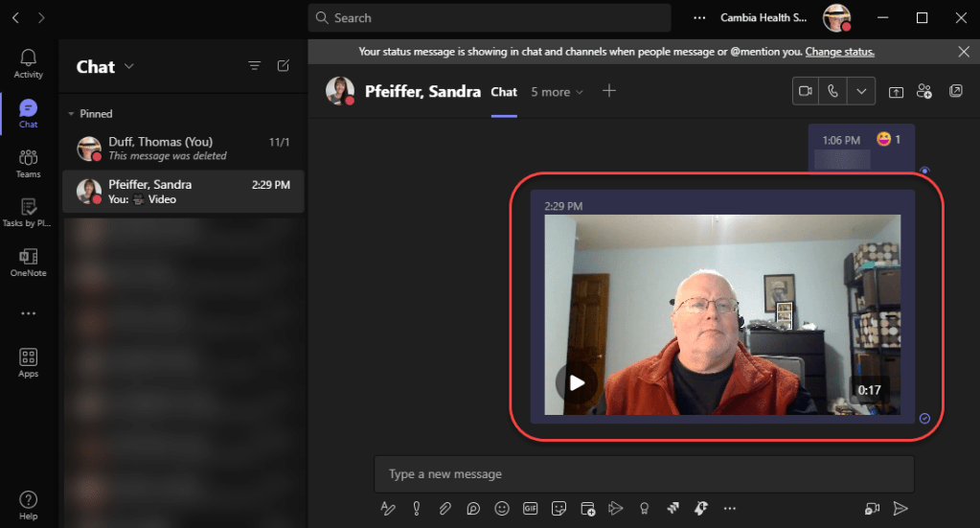The width and height of the screenshot is (980, 528).
Task: Attach a file using paperclip icon
Action: [x=444, y=508]
